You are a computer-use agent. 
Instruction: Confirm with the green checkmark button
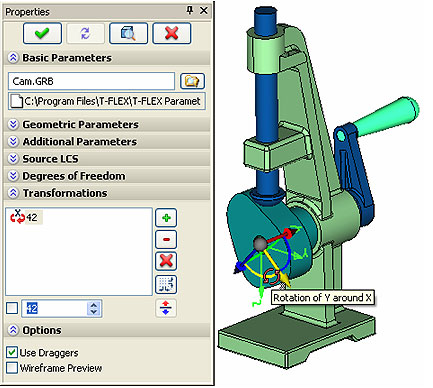click(x=42, y=33)
